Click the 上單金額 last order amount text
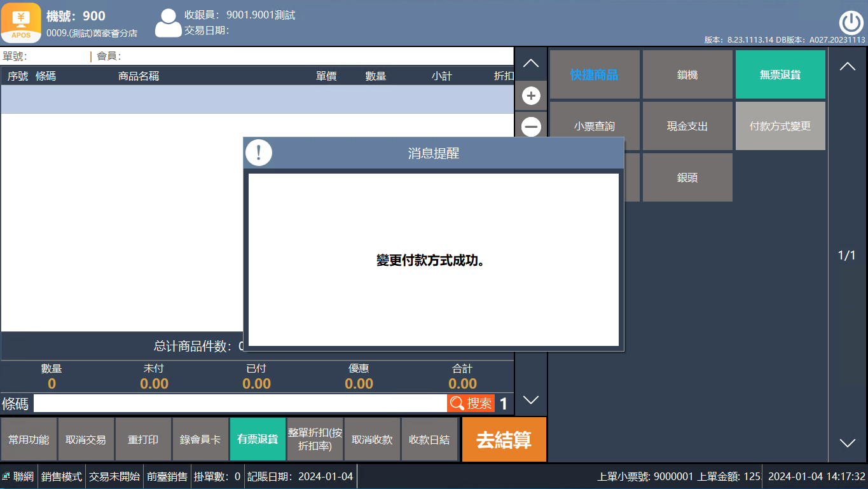The image size is (868, 489). (x=730, y=477)
